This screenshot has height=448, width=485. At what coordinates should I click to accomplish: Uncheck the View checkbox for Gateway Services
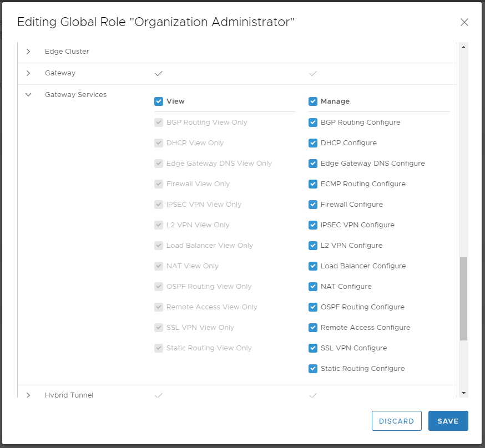pyautogui.click(x=159, y=101)
